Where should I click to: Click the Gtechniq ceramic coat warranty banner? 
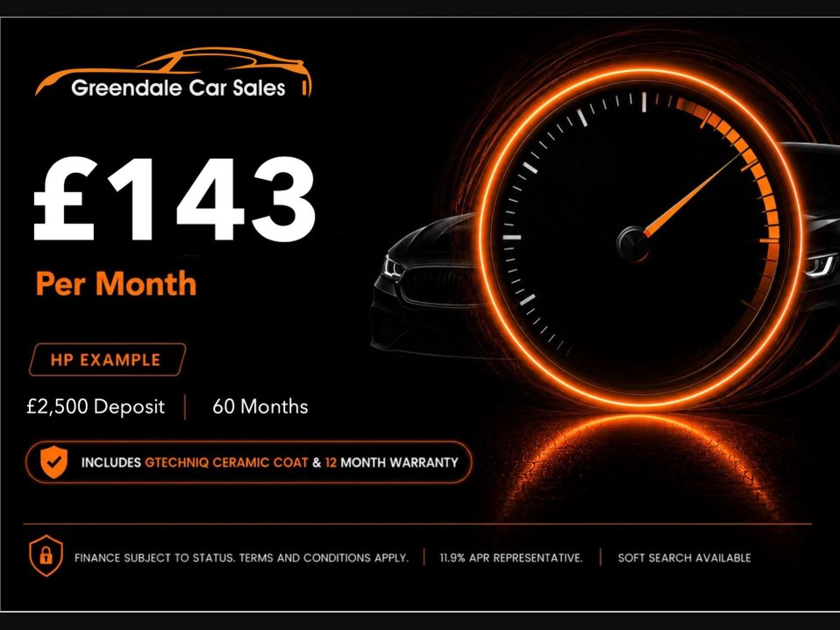248,462
